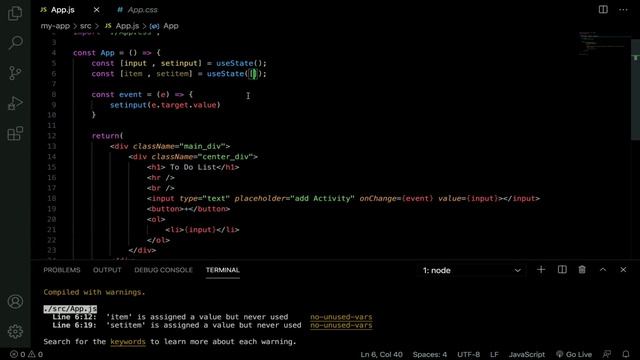Image resolution: width=640 pixels, height=360 pixels.
Task: Click 'const App' declaration on line 4
Action: pyautogui.click(x=94, y=53)
